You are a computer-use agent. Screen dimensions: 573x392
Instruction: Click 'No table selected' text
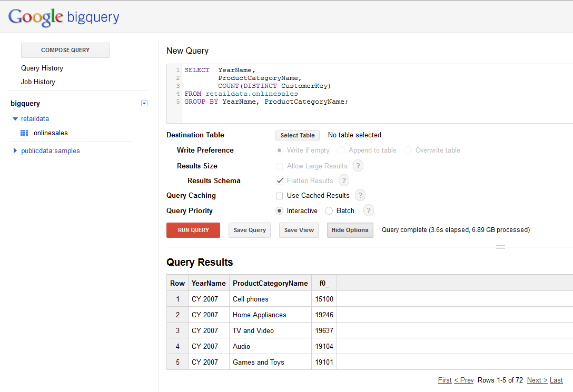(354, 135)
